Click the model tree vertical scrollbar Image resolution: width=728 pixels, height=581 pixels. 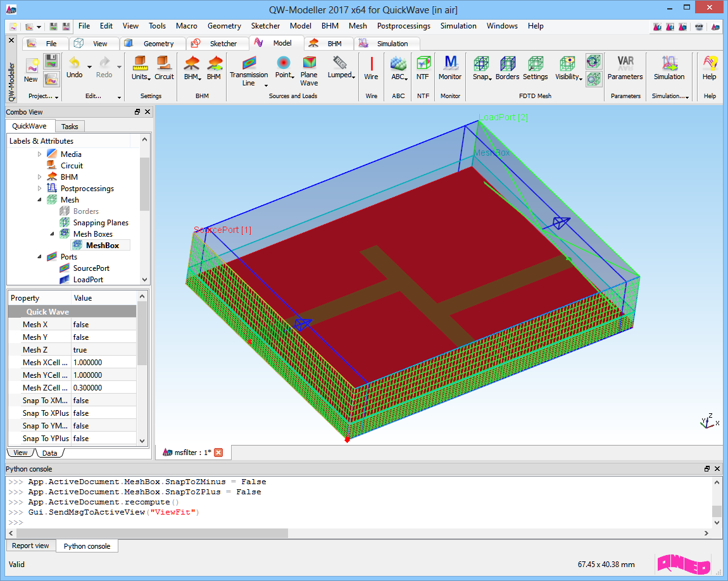144,184
